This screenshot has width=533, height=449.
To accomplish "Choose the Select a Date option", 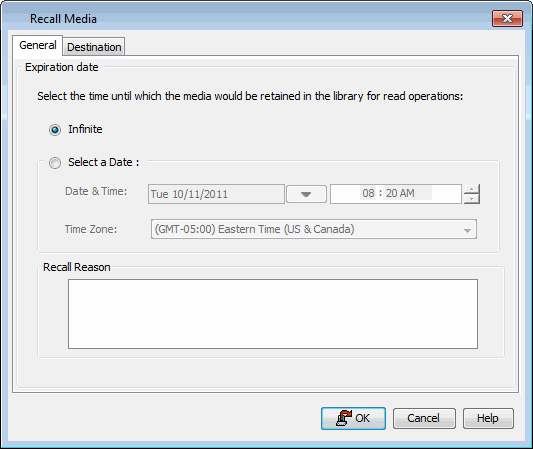I will coord(55,163).
